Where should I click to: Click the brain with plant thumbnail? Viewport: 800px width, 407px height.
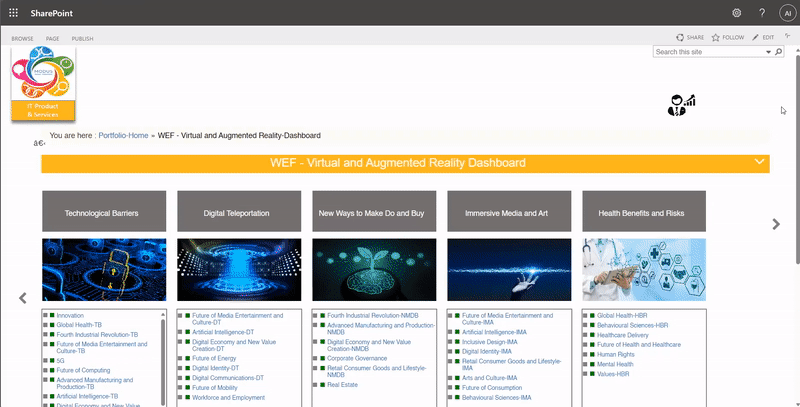(374, 270)
